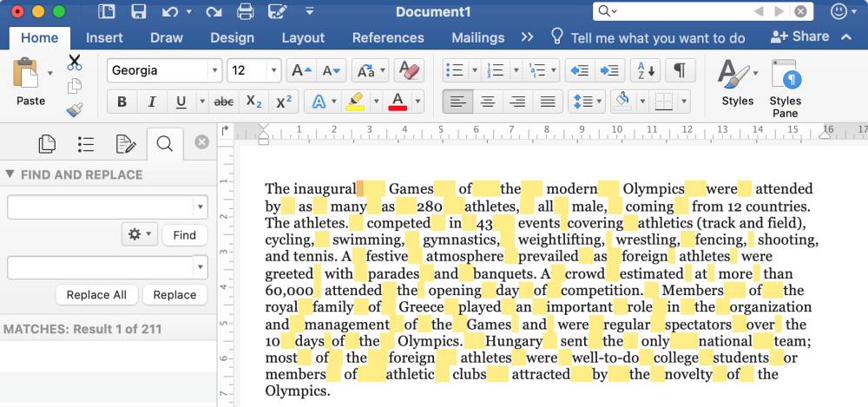Increase paragraph indent
The width and height of the screenshot is (868, 407).
click(x=609, y=70)
